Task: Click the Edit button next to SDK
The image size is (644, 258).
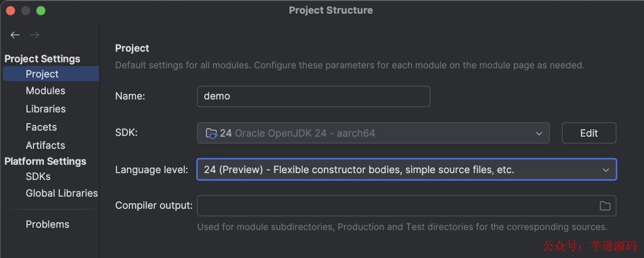Action: (x=589, y=133)
